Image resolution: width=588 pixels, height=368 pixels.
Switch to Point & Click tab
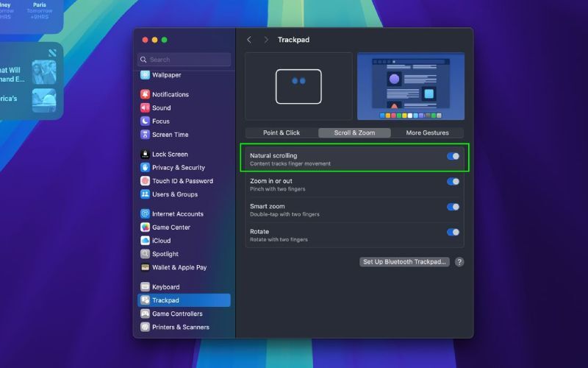pyautogui.click(x=282, y=133)
